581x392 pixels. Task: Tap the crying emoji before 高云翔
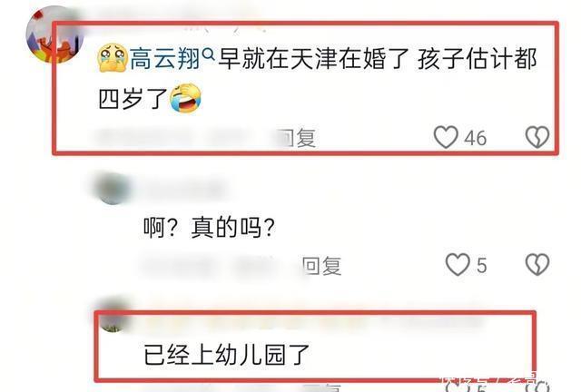coord(113,58)
